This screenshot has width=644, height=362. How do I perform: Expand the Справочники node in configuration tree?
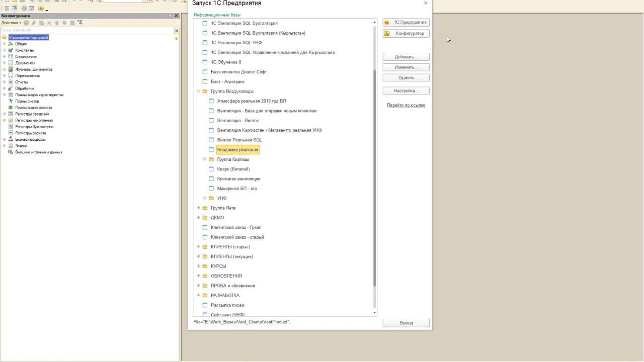4,57
